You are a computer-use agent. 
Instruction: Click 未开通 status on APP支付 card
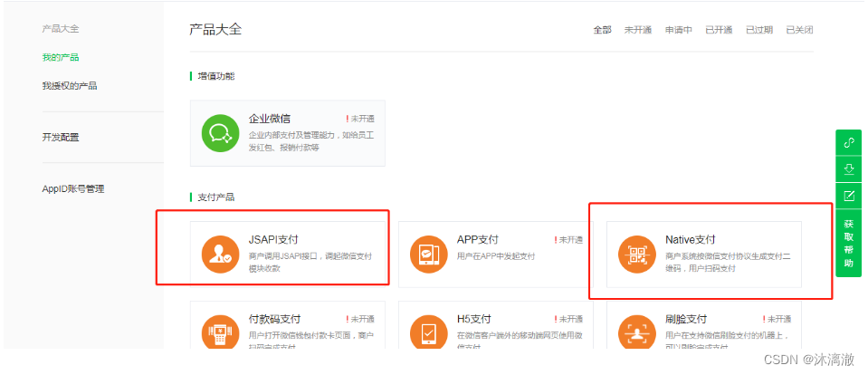click(x=568, y=240)
